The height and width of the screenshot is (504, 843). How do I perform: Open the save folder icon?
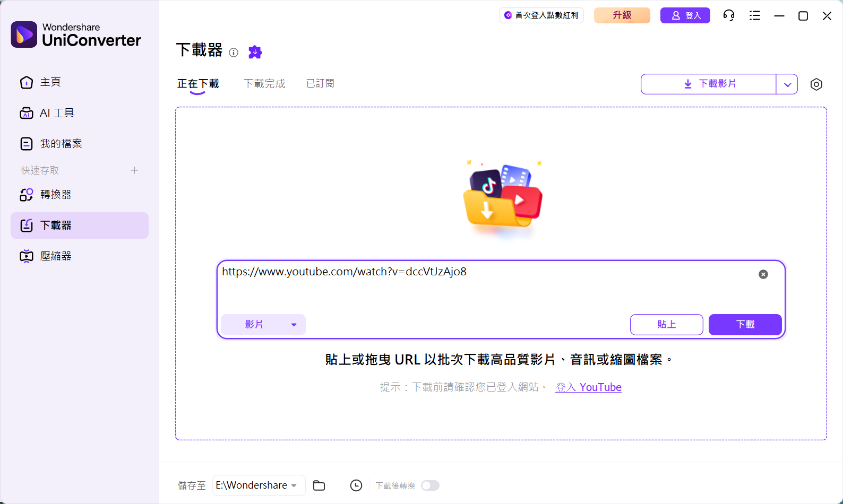[319, 485]
